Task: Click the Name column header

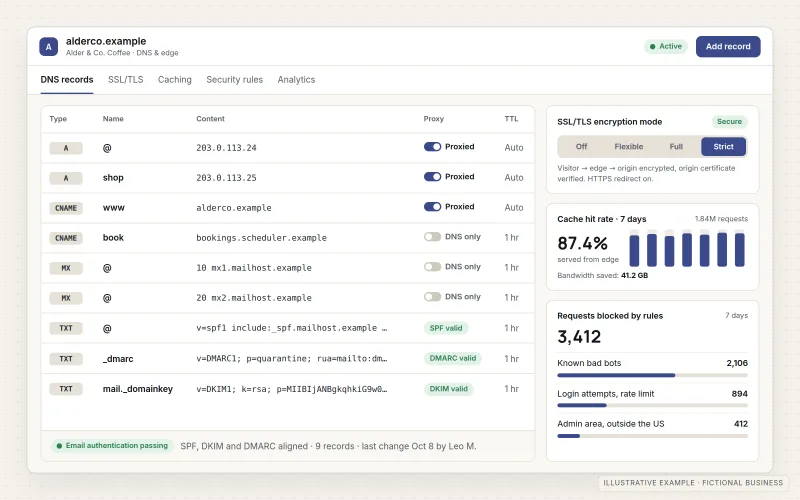Action: tap(113, 119)
